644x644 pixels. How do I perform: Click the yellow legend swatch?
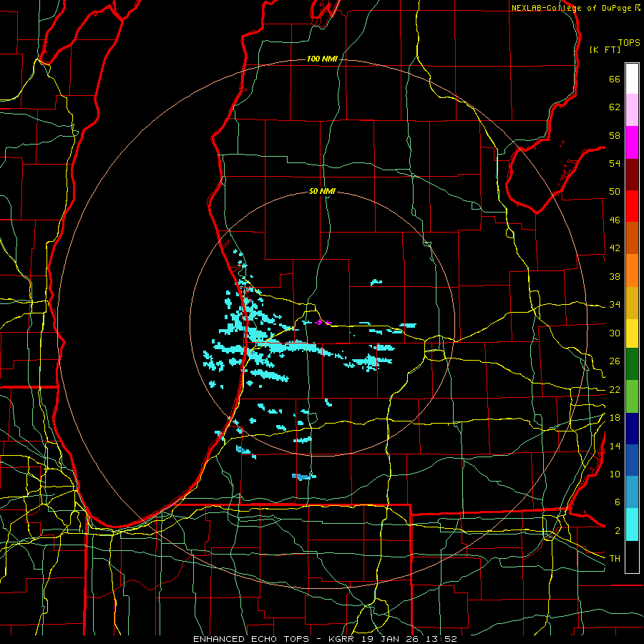pyautogui.click(x=632, y=333)
